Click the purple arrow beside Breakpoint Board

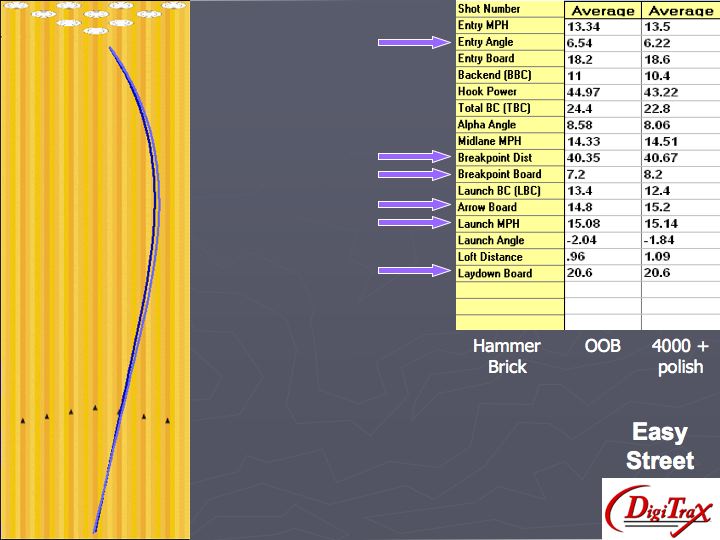pos(413,174)
